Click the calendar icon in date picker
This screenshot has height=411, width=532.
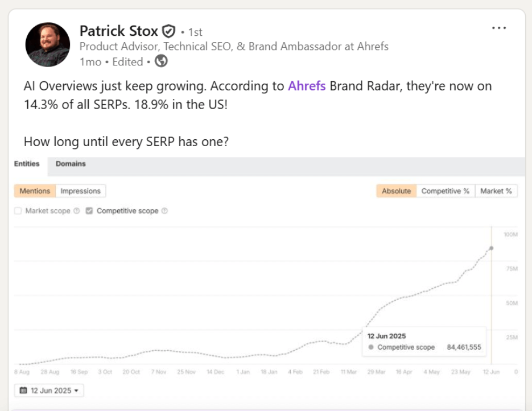23,391
